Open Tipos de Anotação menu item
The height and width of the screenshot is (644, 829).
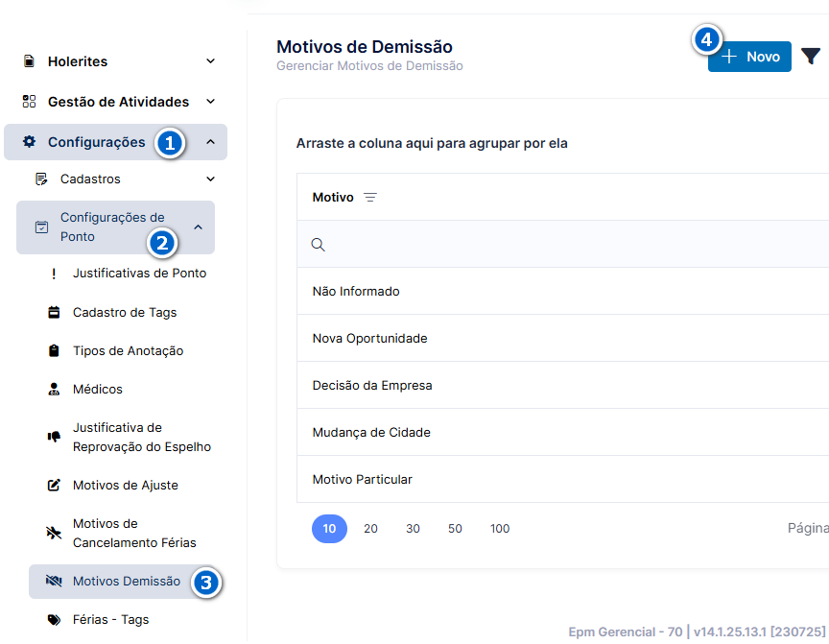point(129,351)
